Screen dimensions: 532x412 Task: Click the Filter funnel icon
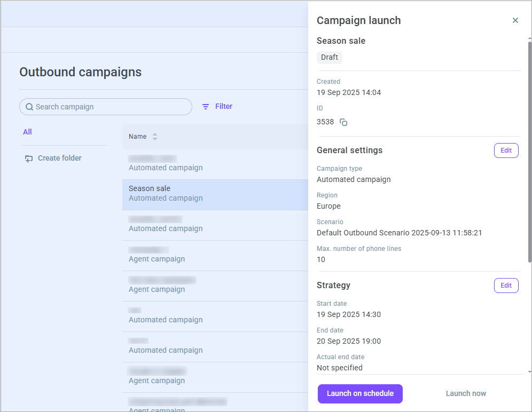click(205, 107)
